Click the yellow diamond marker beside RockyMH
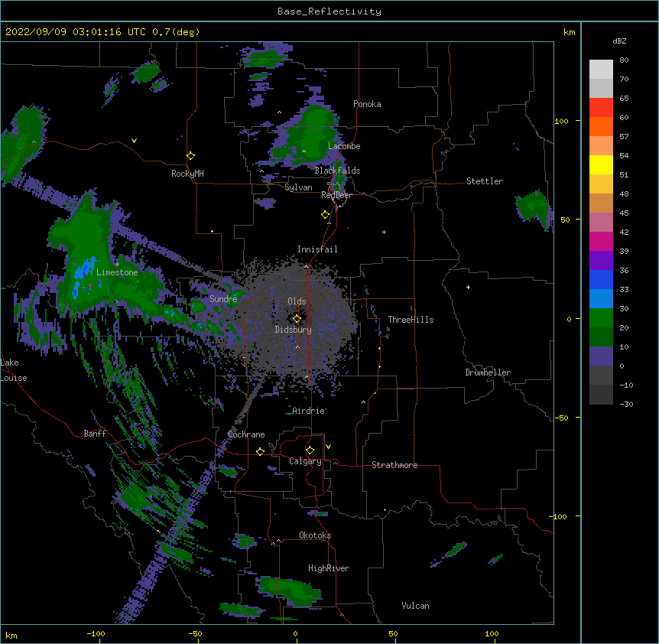Image resolution: width=659 pixels, height=644 pixels. (191, 156)
